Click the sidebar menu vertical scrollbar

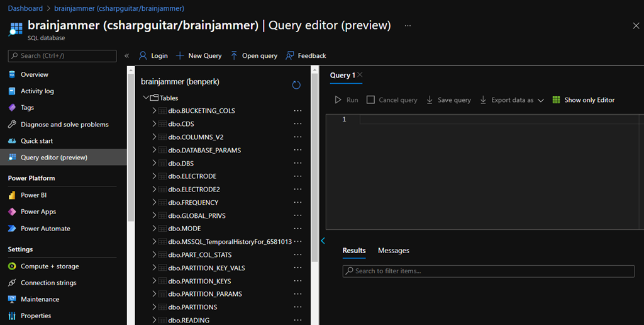[x=131, y=148]
